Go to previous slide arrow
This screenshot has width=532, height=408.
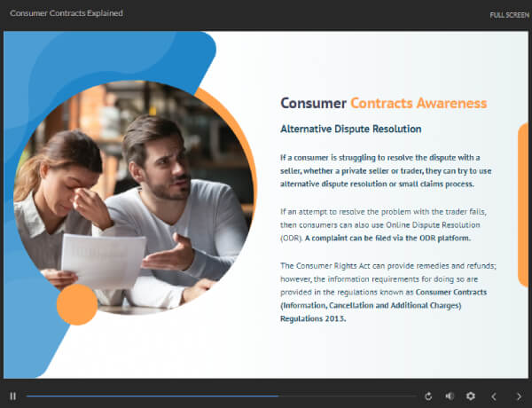[x=494, y=396]
